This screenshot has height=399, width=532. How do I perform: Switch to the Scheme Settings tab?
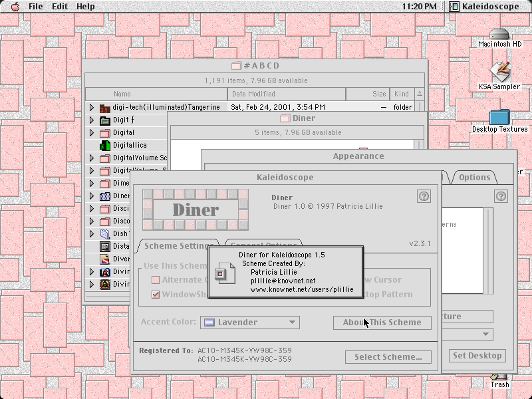click(x=178, y=245)
